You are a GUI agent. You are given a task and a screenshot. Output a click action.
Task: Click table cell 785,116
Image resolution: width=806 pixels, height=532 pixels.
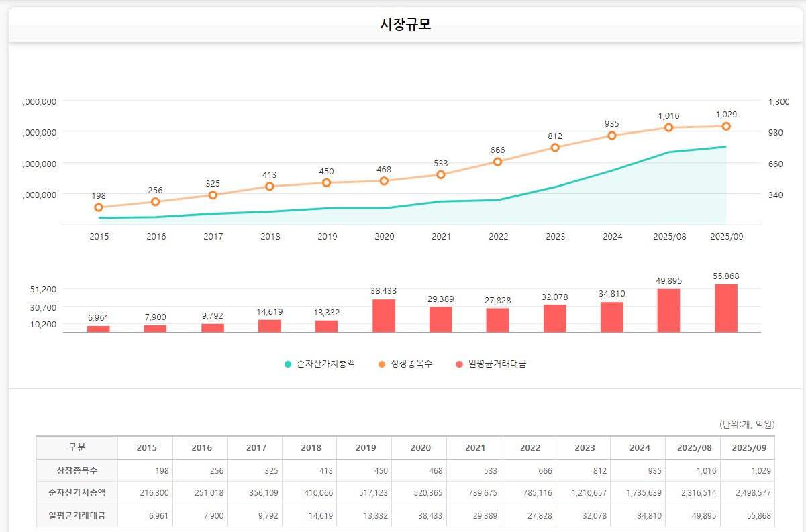coord(529,493)
